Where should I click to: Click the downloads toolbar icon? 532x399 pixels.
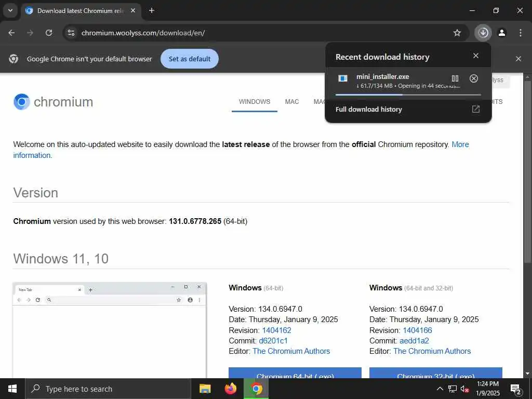[483, 33]
